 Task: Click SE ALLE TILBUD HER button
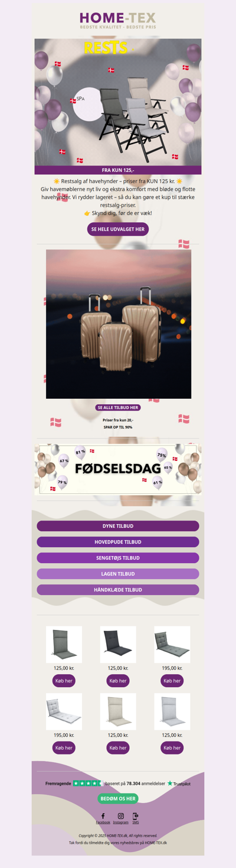(118, 408)
